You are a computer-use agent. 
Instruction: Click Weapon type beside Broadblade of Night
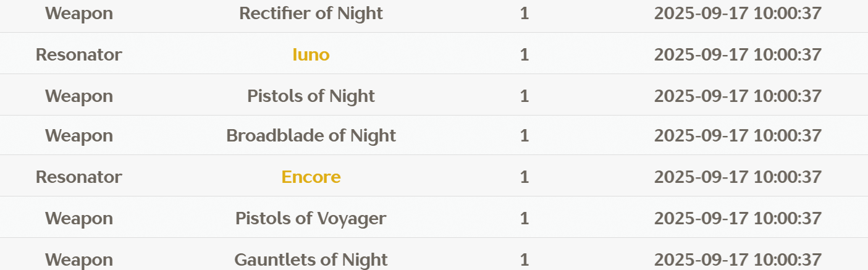click(x=79, y=135)
